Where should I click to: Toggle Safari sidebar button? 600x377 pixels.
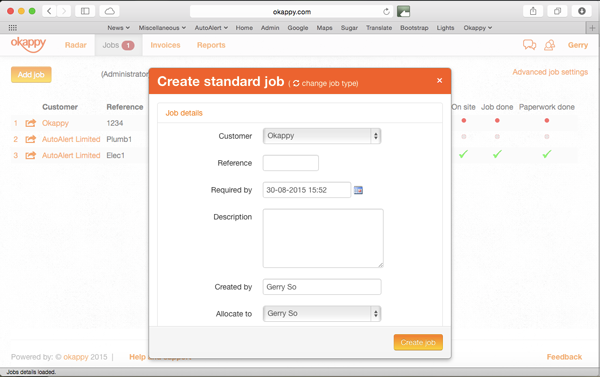[85, 11]
